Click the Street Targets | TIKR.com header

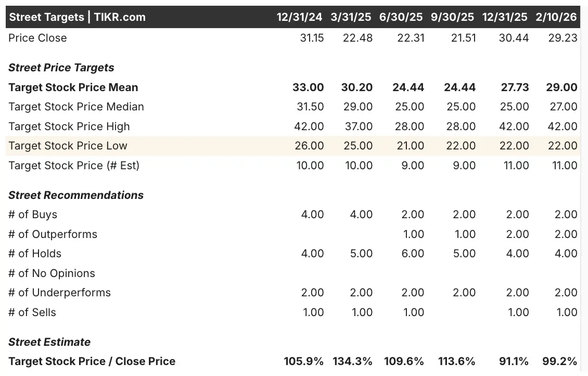click(77, 17)
